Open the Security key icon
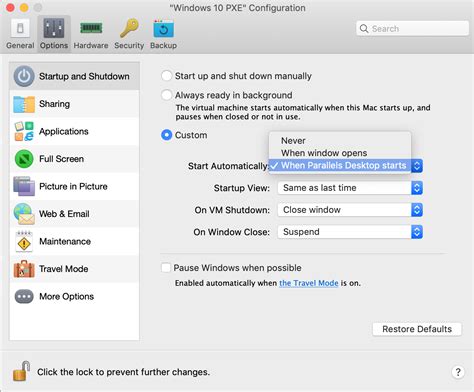Screen dimensions: 474x392 pyautogui.click(x=129, y=28)
